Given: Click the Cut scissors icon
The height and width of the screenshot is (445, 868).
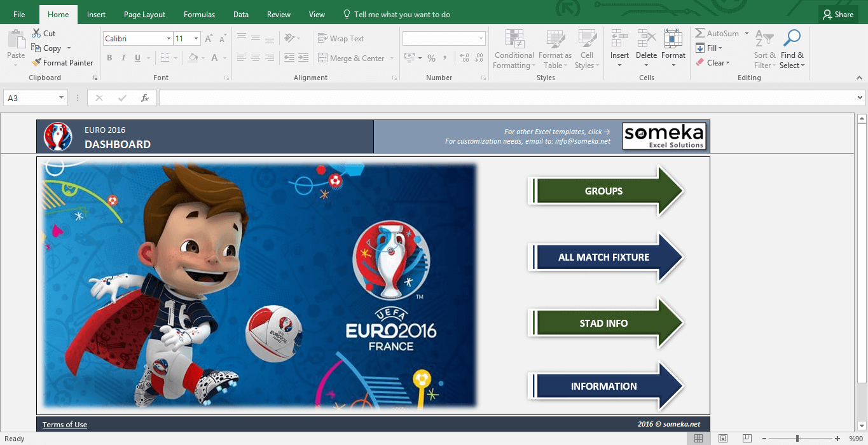Looking at the screenshot, I should pos(36,34).
